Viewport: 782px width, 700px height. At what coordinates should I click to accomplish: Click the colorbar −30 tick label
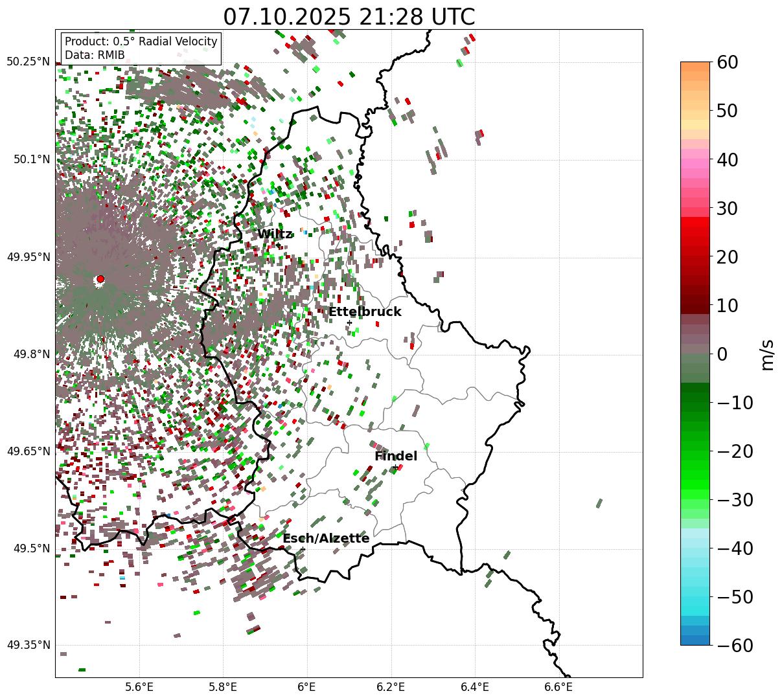pos(735,500)
